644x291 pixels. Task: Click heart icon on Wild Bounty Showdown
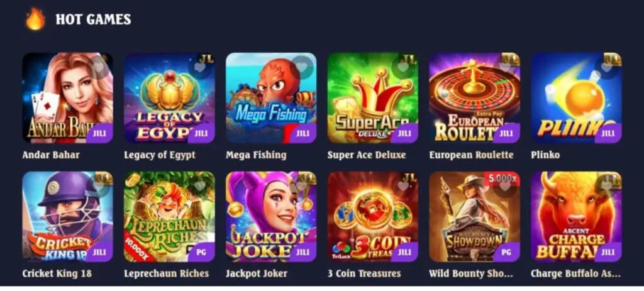505,185
